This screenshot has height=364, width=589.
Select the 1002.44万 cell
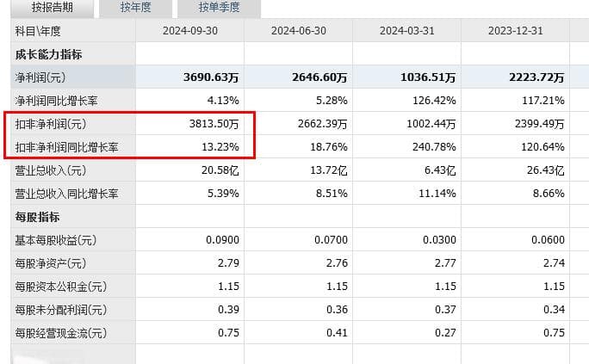[431, 124]
